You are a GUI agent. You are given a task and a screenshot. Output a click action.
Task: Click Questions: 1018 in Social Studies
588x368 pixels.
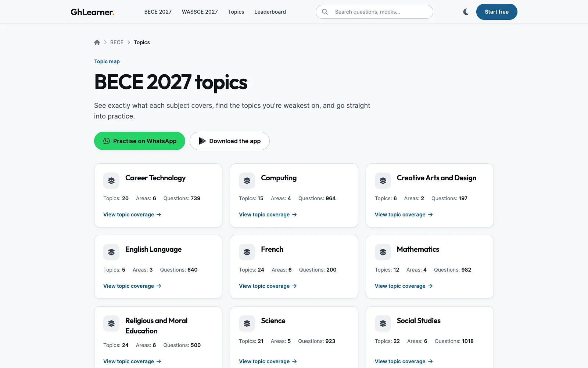(454, 341)
